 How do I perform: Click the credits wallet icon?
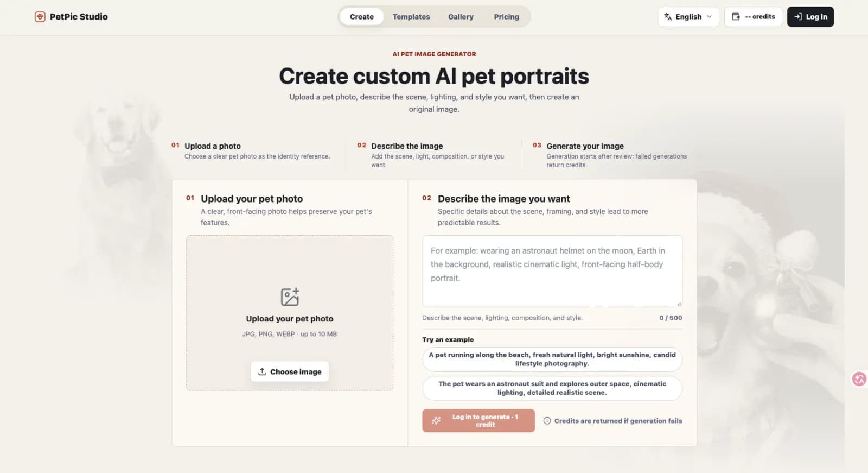click(736, 17)
